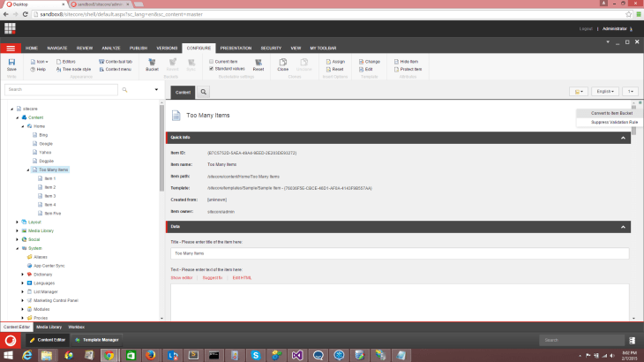
Task: Collapse the Too Many Items tree node
Action: tap(29, 170)
